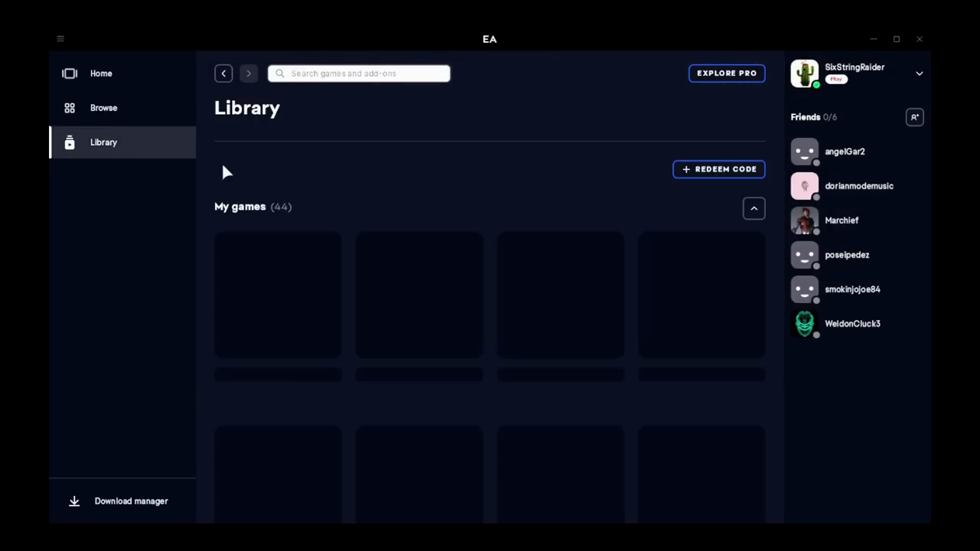Close the EA app window
Screen dimensions: 980x551
pyautogui.click(x=920, y=39)
